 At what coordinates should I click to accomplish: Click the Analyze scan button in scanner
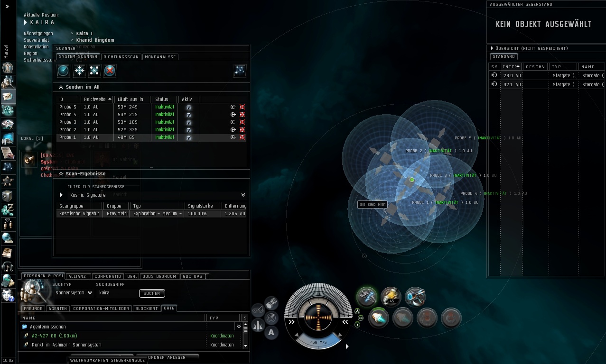click(x=63, y=71)
